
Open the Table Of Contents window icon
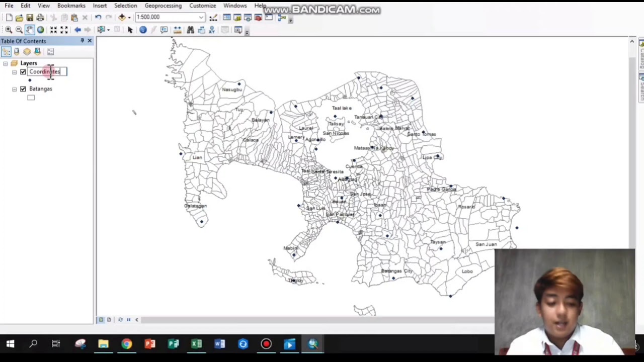(227, 18)
